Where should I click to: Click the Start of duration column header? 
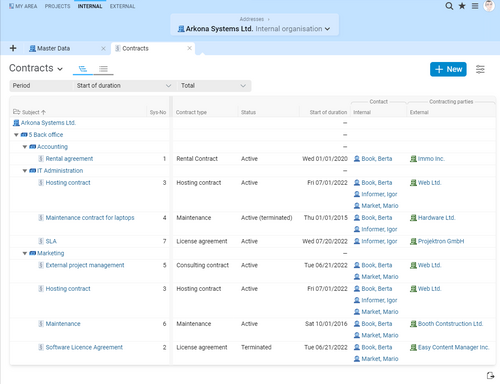(x=328, y=112)
